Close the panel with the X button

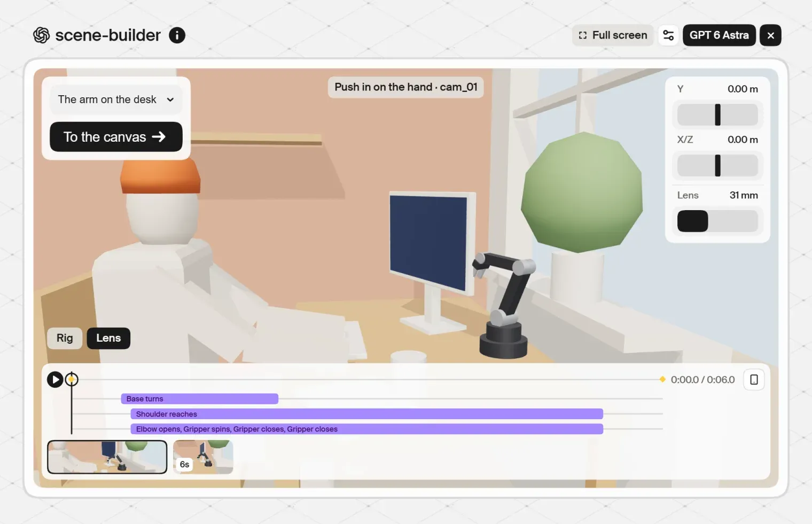click(x=770, y=35)
